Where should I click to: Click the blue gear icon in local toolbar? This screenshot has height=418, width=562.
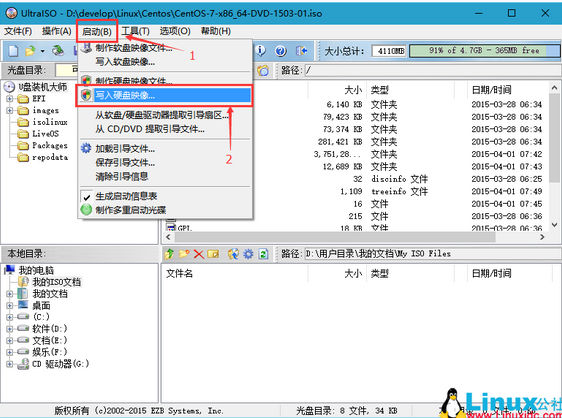point(248,254)
